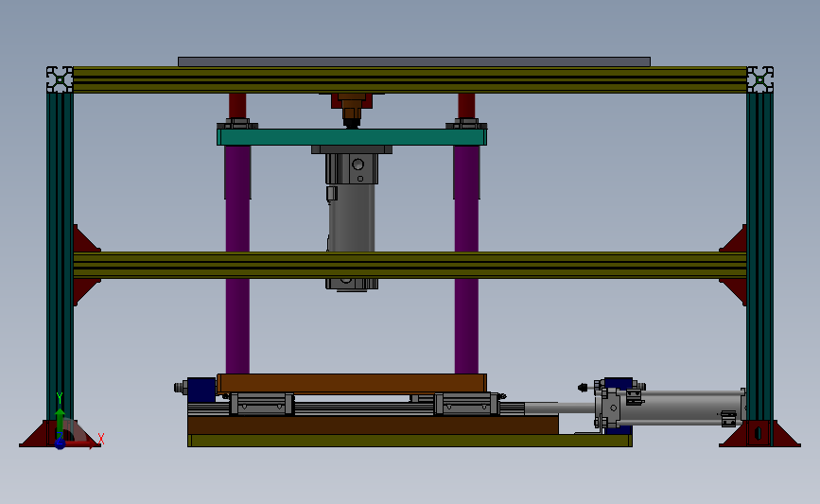Select the gray flange plate under the teal plate
Screen dimensions: 820x504
pos(352,149)
